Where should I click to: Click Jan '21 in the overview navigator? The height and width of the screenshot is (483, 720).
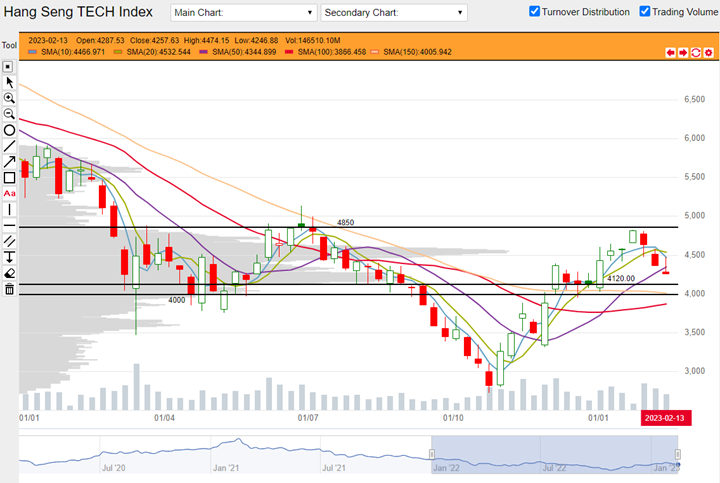(x=225, y=468)
